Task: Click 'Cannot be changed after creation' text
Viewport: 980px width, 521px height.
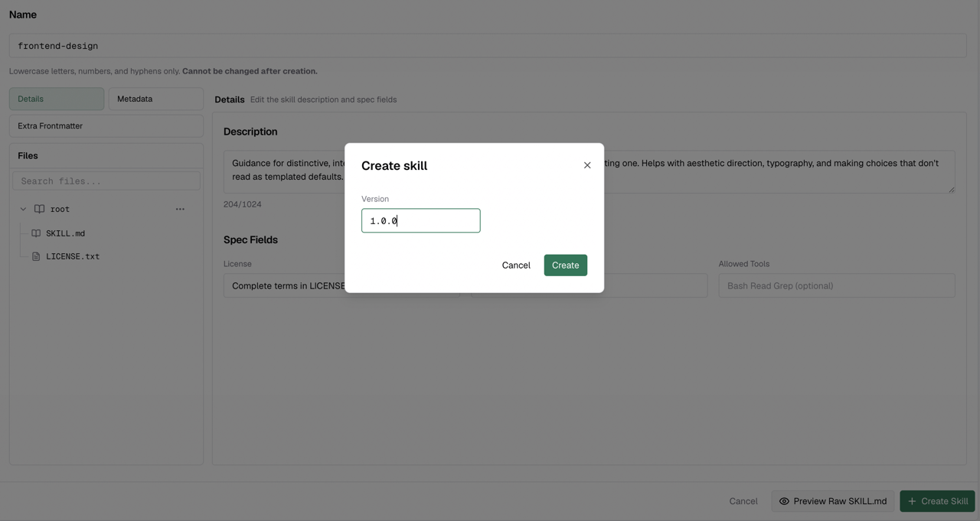Action: pos(250,71)
